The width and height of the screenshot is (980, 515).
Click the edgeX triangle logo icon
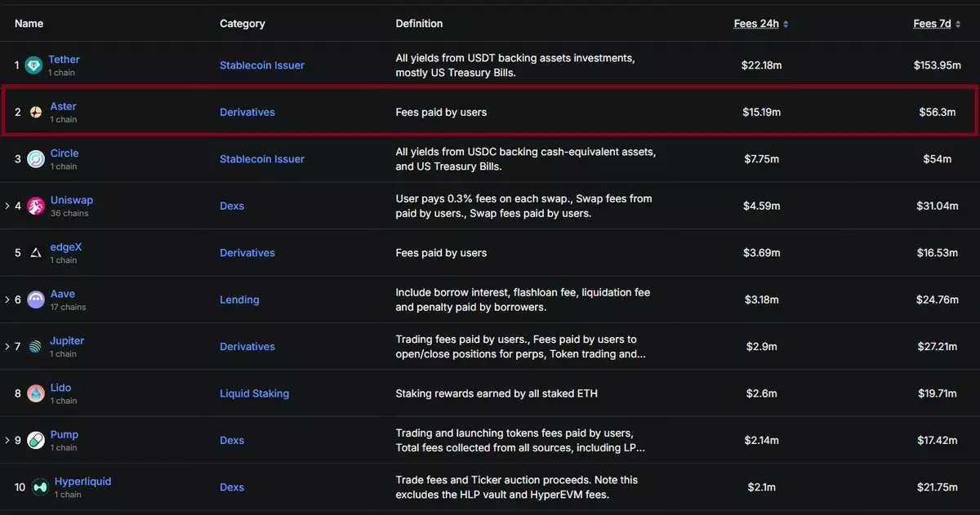(x=36, y=253)
